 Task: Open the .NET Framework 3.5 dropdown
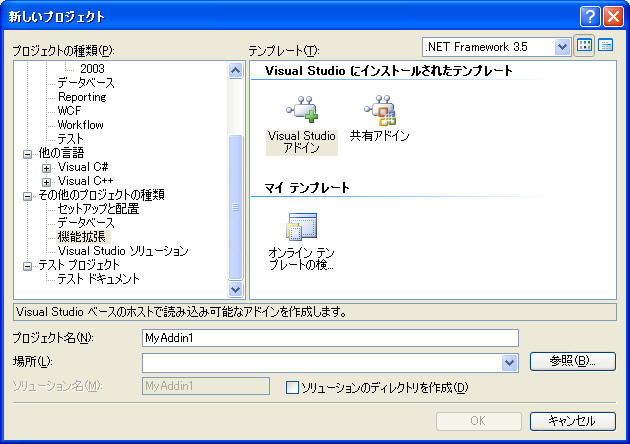pos(562,47)
